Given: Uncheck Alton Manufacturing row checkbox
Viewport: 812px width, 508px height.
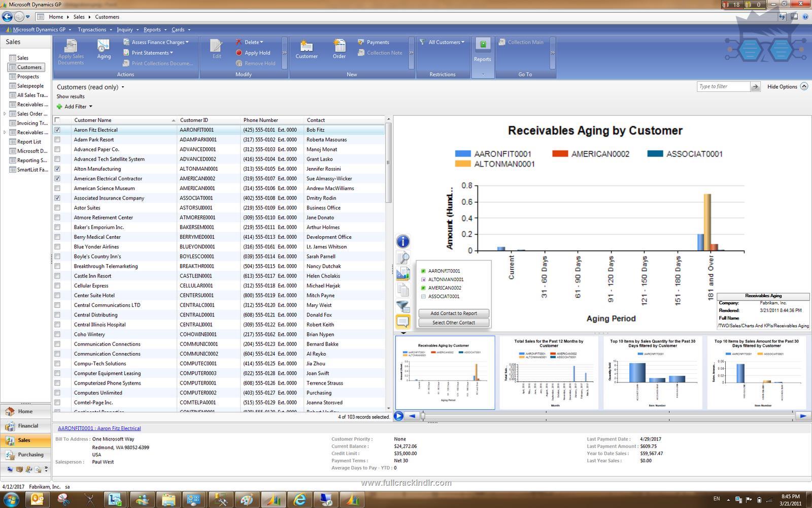Looking at the screenshot, I should pyautogui.click(x=57, y=169).
